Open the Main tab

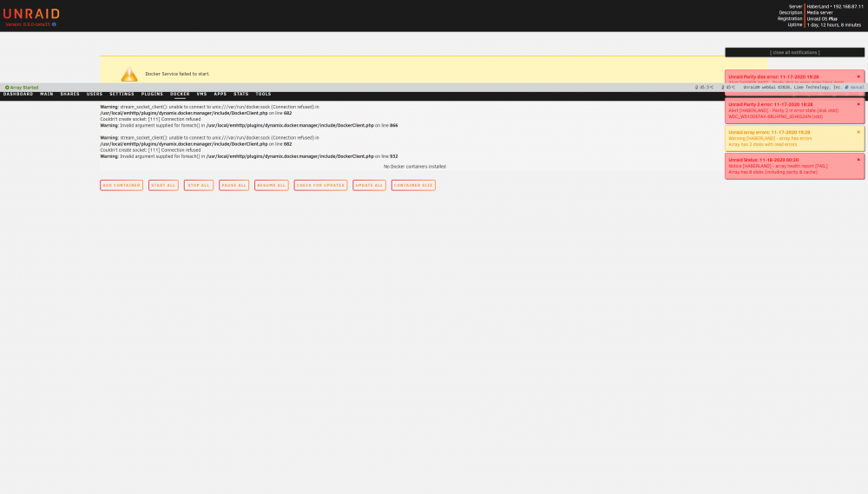coord(47,94)
